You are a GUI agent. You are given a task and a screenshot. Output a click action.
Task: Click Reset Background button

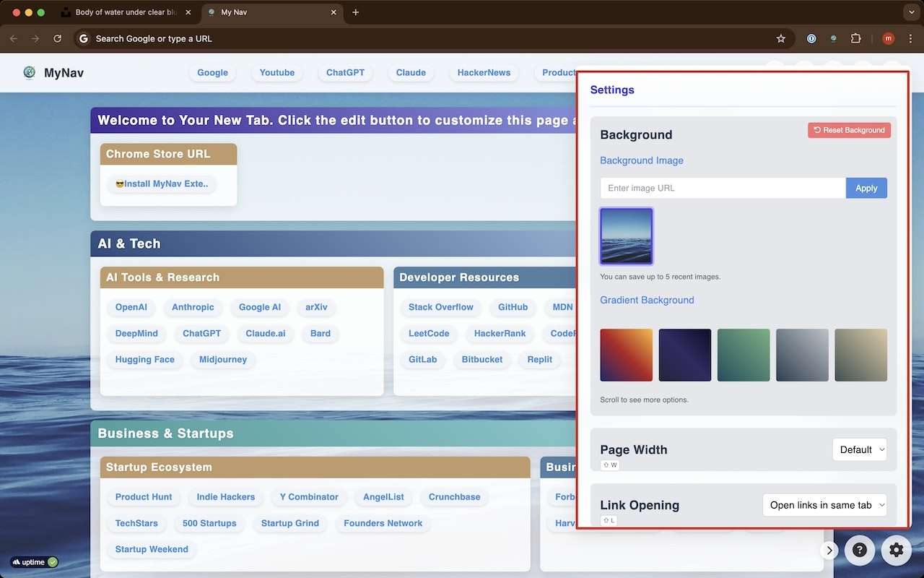[x=849, y=130]
